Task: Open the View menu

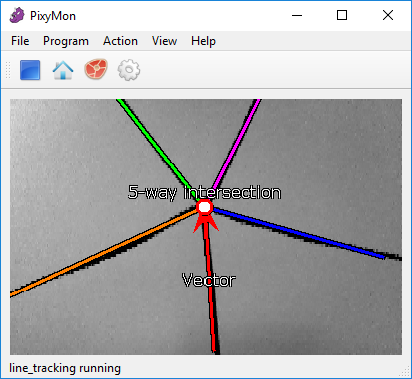Action: click(x=164, y=41)
